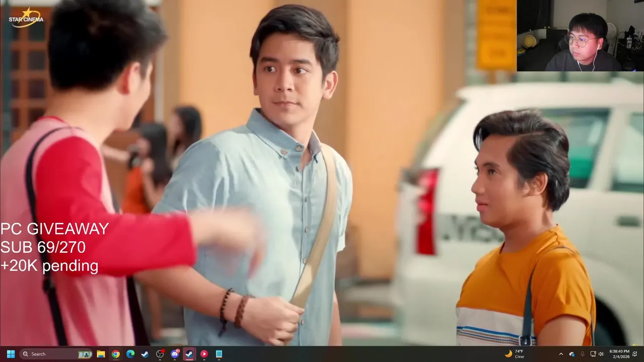Open the 74°F Clear weather widget
The image size is (644, 362).
click(515, 354)
